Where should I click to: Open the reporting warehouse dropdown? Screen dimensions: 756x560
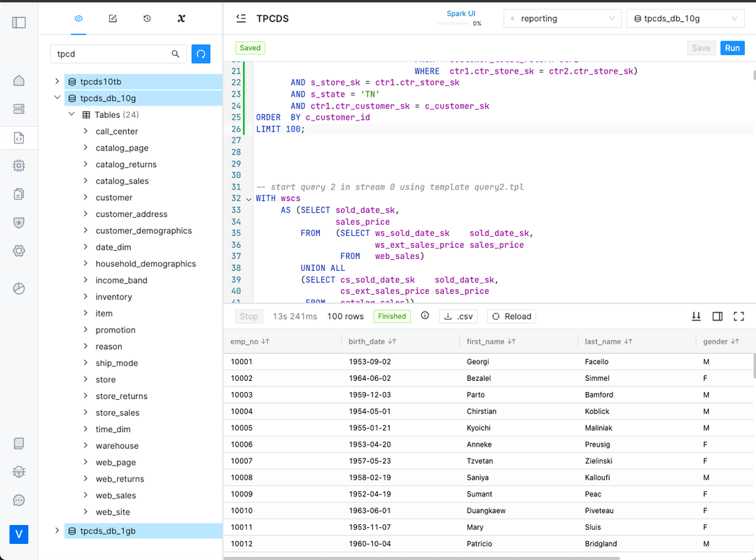click(x=562, y=18)
